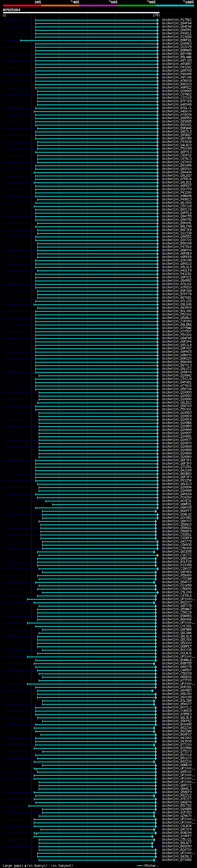The height and width of the screenshot is (868, 197).
Task: Click the red 20% identity legend segment
Action: [x=22, y=6]
